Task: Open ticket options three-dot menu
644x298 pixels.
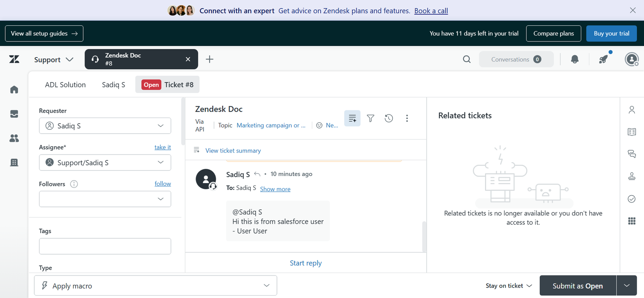Action: (407, 118)
